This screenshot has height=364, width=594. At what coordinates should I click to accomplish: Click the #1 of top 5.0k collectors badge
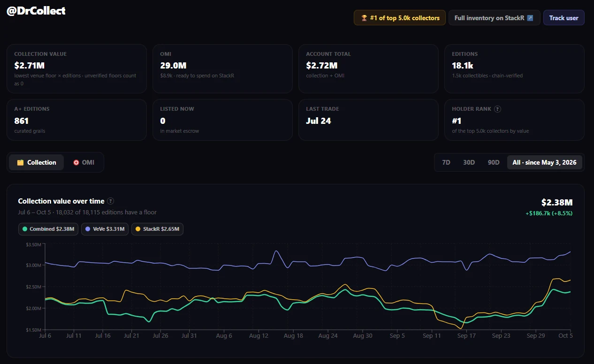click(400, 18)
